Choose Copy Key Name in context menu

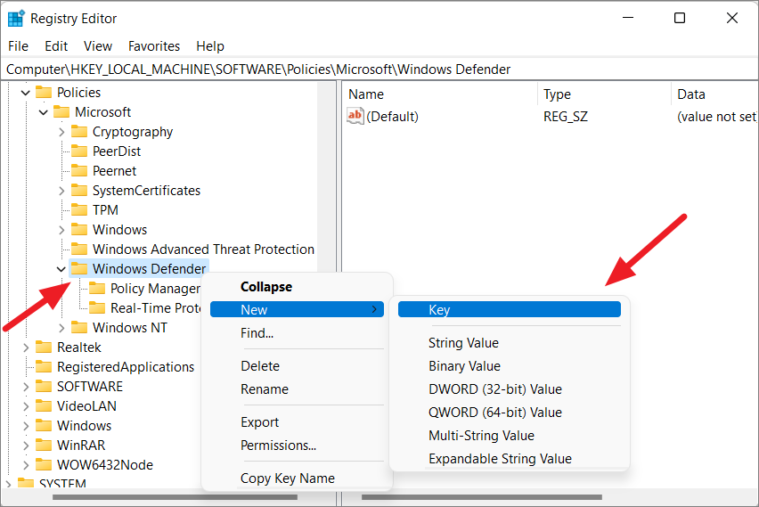click(297, 478)
